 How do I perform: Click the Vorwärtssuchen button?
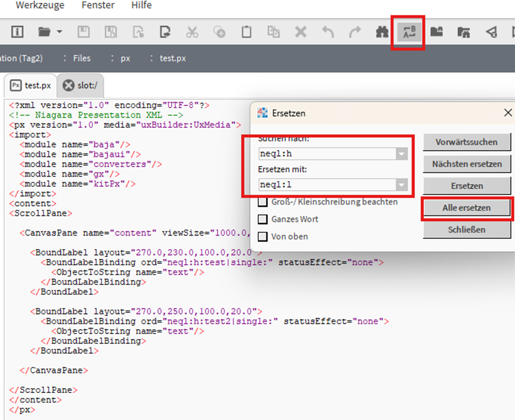pos(467,142)
